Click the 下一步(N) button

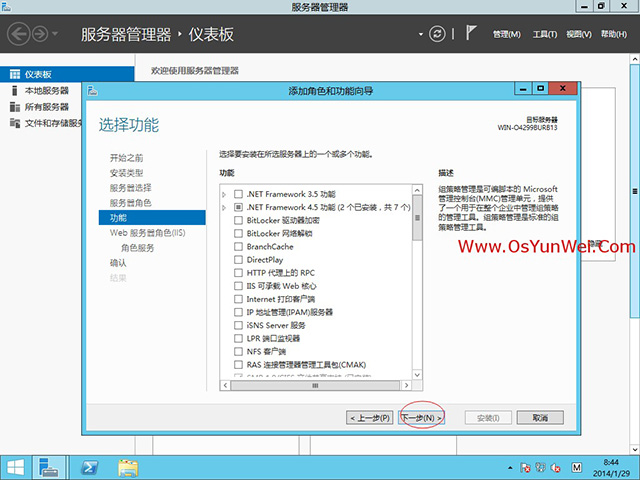421,417
